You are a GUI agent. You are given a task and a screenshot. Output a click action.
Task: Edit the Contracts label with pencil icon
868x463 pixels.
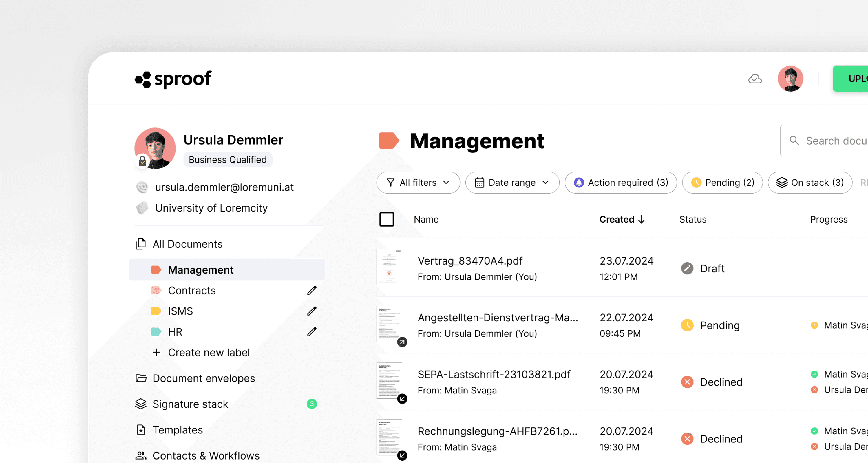pyautogui.click(x=312, y=291)
